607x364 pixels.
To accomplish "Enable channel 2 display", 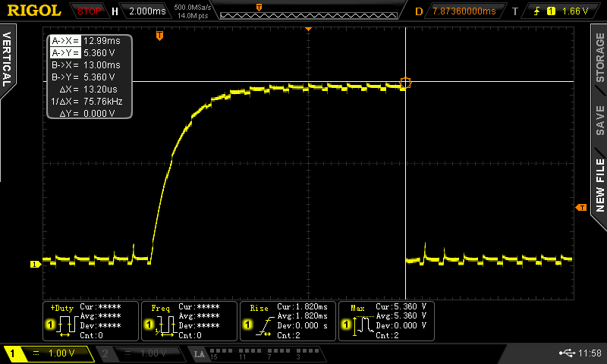I will pyautogui.click(x=140, y=353).
